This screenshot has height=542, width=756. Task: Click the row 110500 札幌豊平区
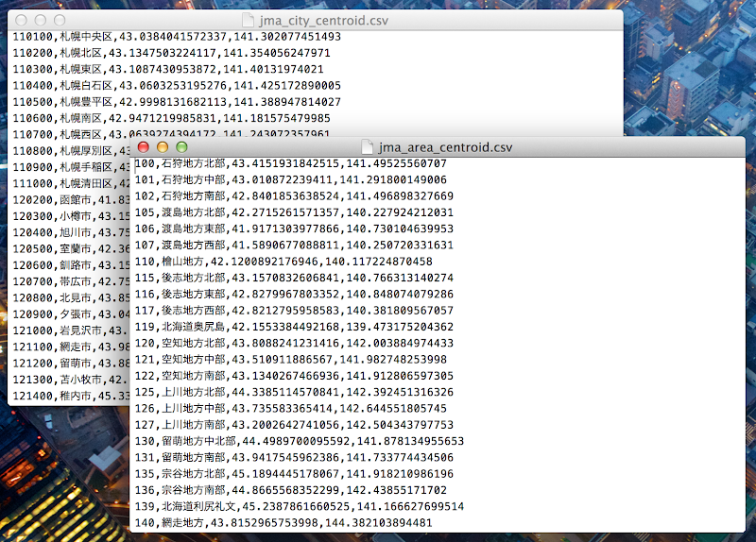point(177,102)
